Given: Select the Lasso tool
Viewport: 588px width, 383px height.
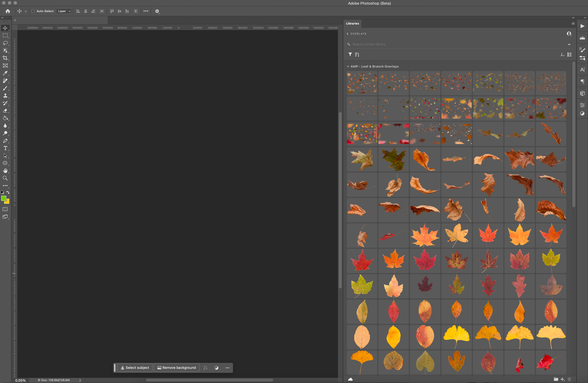Looking at the screenshot, I should tap(6, 42).
